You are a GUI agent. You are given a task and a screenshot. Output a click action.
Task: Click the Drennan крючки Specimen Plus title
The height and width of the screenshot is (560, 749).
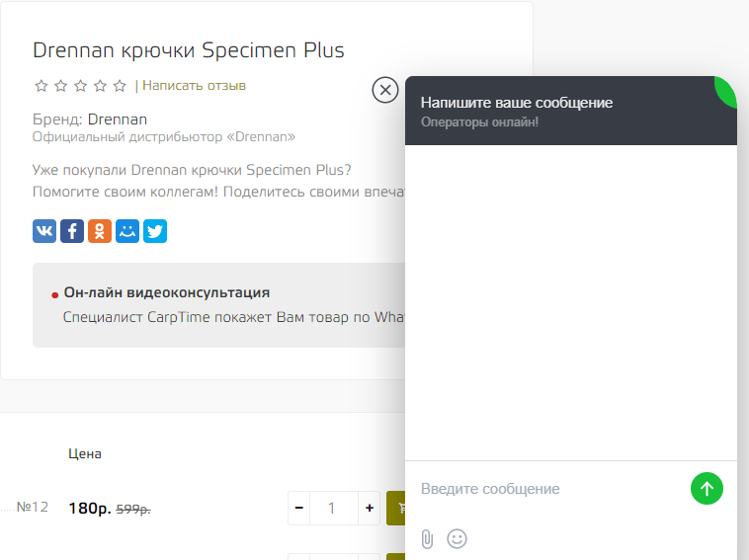tap(188, 50)
